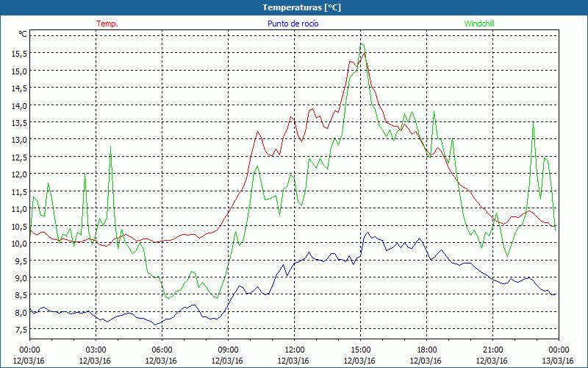Click the 9,5 y-axis value
This screenshot has height=368, width=588.
(21, 261)
